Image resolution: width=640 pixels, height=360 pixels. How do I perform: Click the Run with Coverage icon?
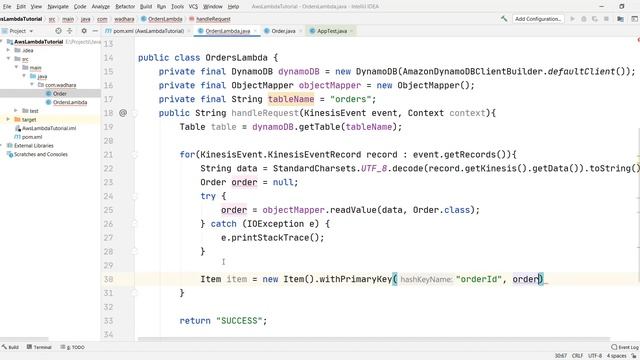(x=595, y=19)
